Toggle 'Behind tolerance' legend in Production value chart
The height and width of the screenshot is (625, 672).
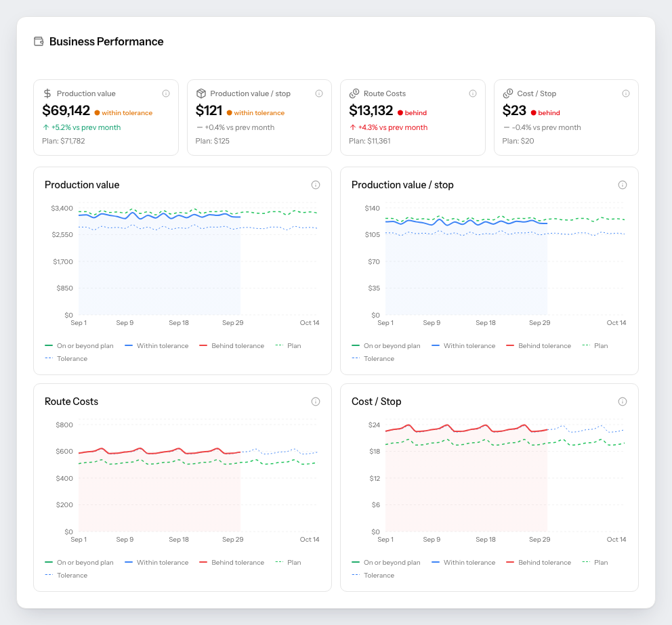click(232, 346)
